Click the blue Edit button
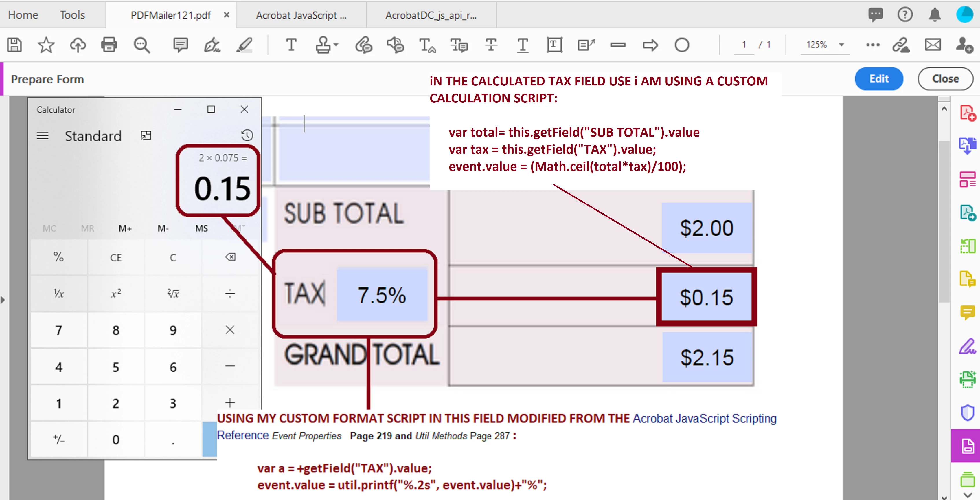980x500 pixels. (879, 79)
